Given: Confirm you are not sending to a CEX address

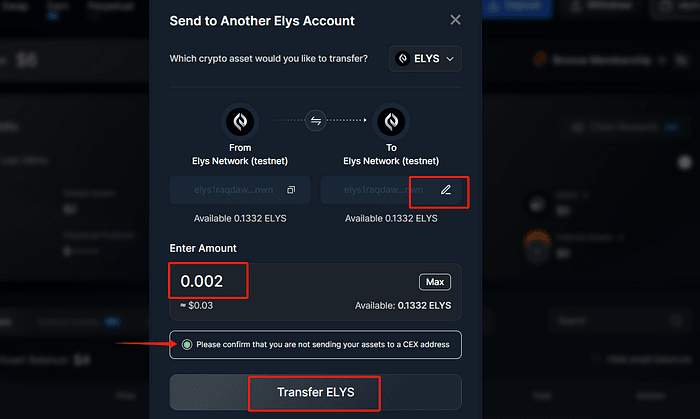Looking at the screenshot, I should click(186, 345).
